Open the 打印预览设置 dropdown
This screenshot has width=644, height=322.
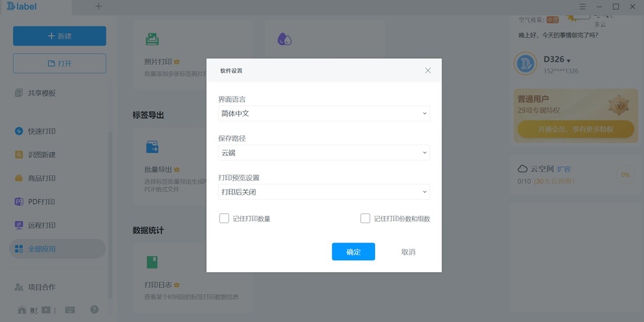pos(323,192)
